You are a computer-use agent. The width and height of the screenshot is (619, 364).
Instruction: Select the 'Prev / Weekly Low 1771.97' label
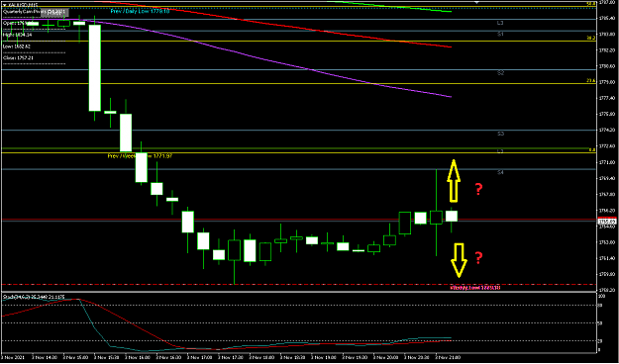[x=141, y=156]
